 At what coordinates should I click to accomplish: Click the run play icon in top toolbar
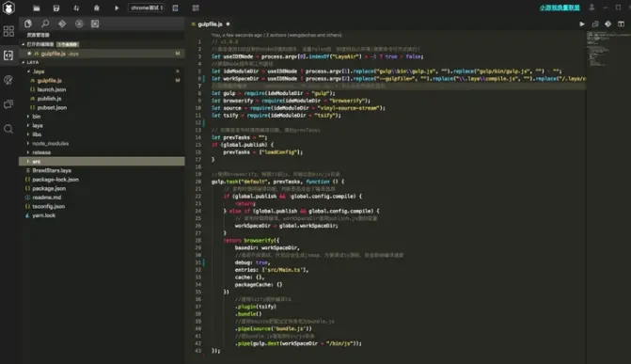[x=117, y=8]
